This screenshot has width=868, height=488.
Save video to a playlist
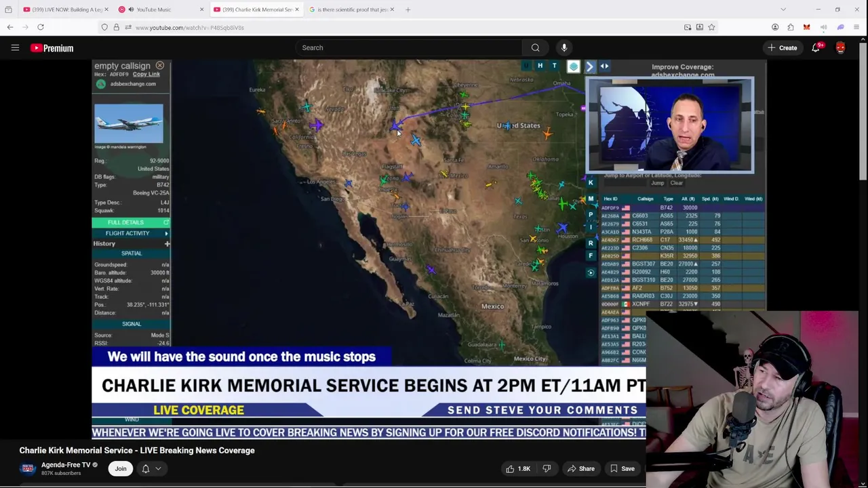click(622, 468)
